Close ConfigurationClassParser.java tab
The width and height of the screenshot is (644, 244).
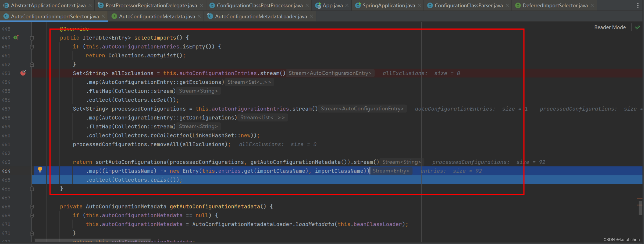507,5
